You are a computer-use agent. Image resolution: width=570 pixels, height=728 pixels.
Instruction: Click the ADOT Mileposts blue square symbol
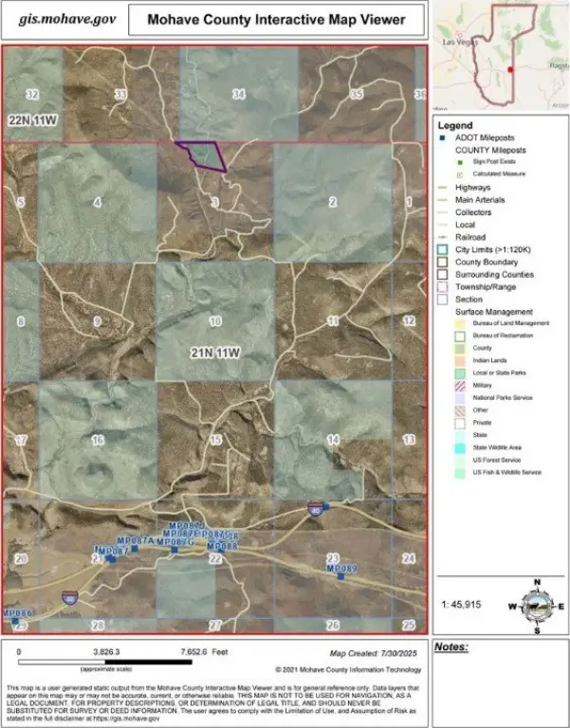tap(442, 138)
